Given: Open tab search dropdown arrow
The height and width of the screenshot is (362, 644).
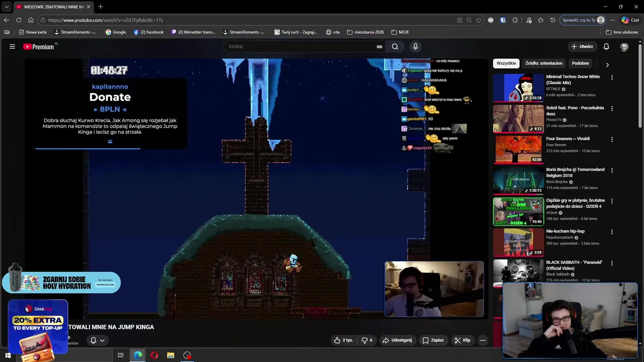Looking at the screenshot, I should [x=7, y=7].
